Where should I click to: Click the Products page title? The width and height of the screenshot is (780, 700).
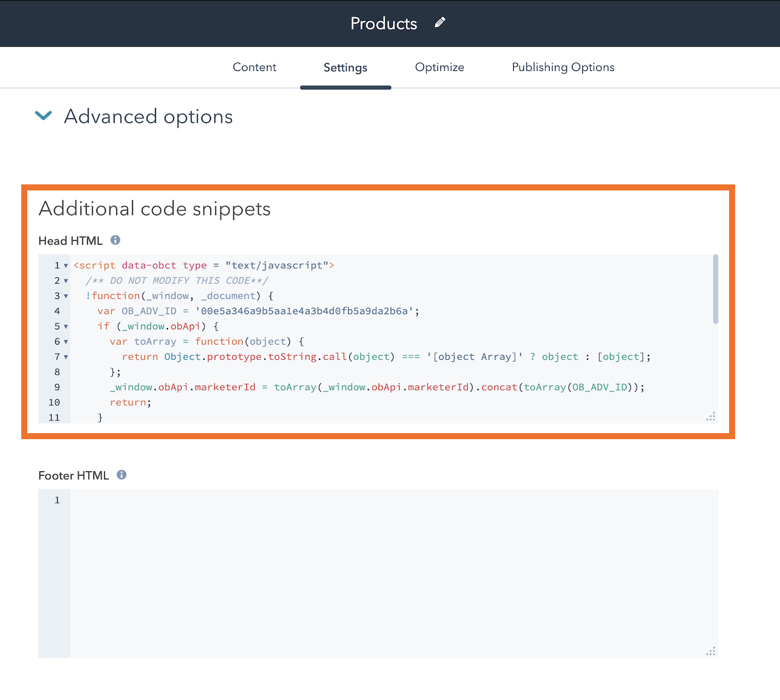[x=384, y=24]
